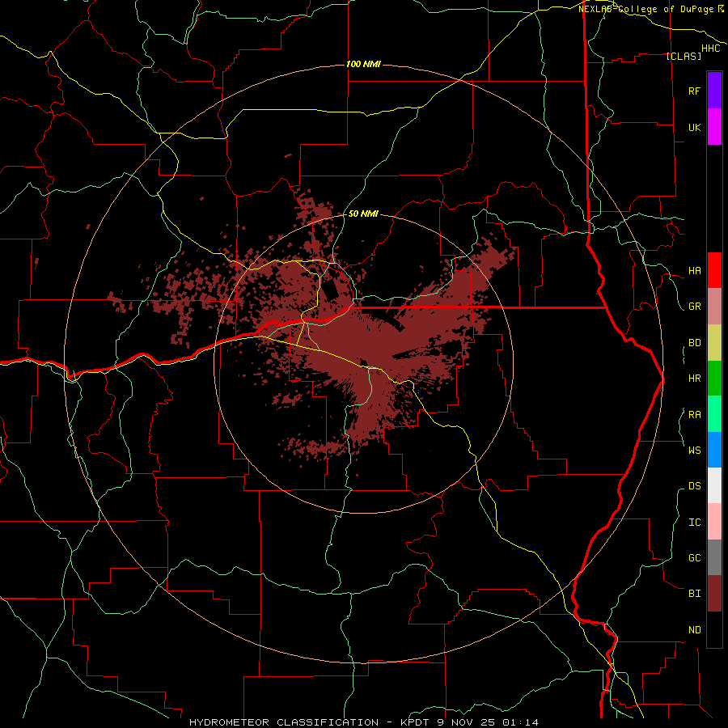Click the ND legend label
The width and height of the screenshot is (728, 728).
[694, 630]
